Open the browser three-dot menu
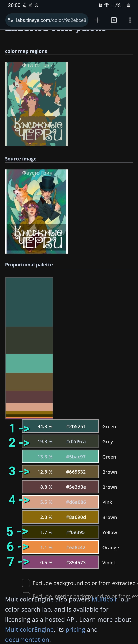 click(x=130, y=20)
